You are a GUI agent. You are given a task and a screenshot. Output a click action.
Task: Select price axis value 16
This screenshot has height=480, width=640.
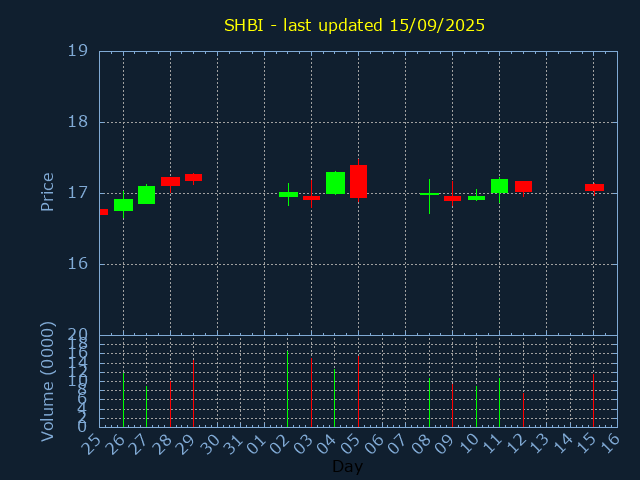pos(78,264)
